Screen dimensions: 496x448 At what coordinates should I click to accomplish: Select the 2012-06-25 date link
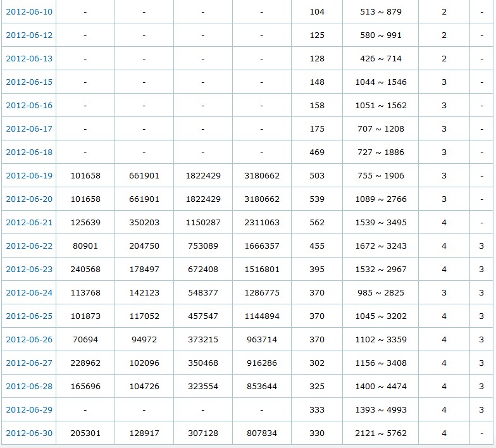(29, 316)
